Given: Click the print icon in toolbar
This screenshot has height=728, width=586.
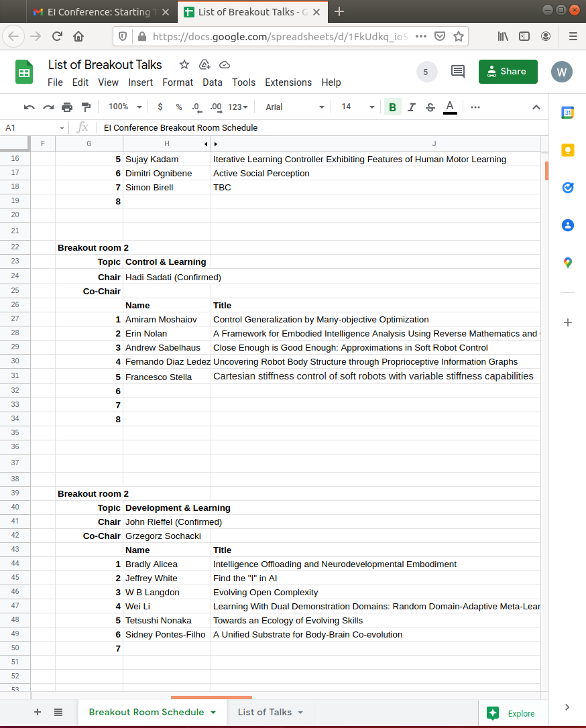Looking at the screenshot, I should [x=67, y=107].
